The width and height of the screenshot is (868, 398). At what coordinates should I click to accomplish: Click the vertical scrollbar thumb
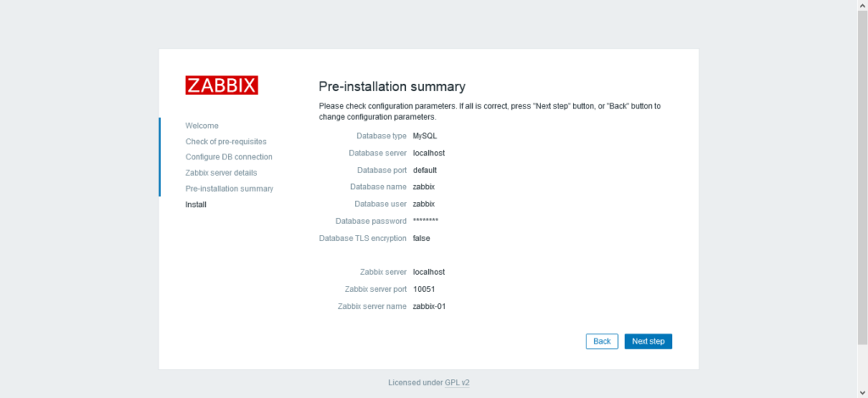point(862,177)
